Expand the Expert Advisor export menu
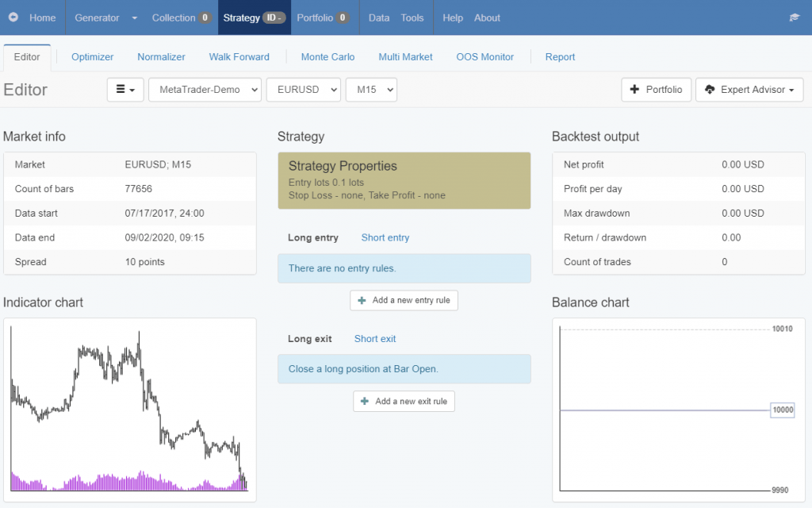The width and height of the screenshot is (812, 508). 749,90
